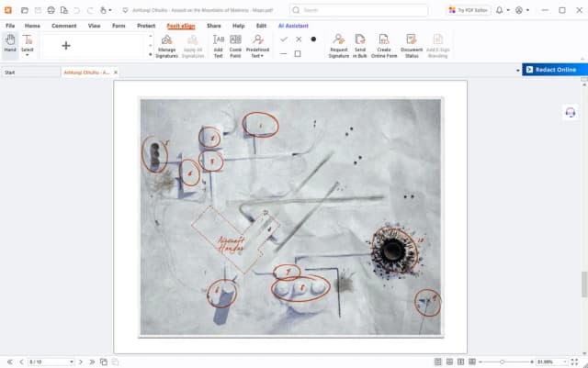This screenshot has width=588, height=368.
Task: Open Manage Signatures
Action: pos(166,46)
